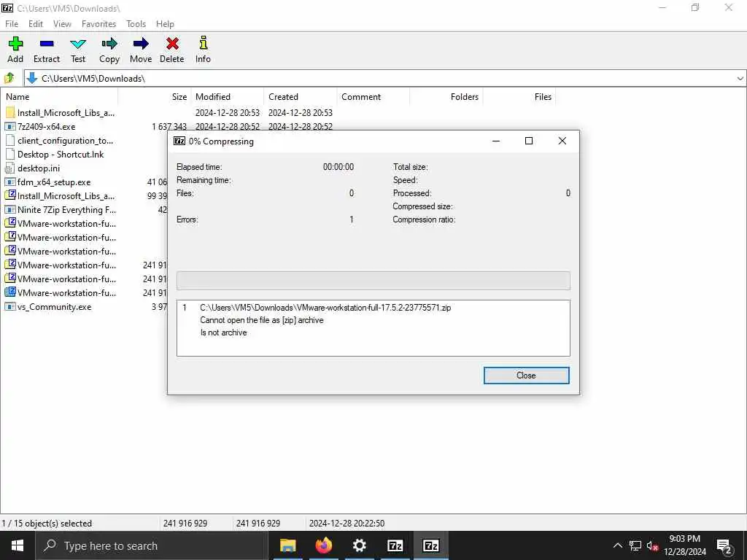Minimize the Compressing dialog window

click(496, 141)
